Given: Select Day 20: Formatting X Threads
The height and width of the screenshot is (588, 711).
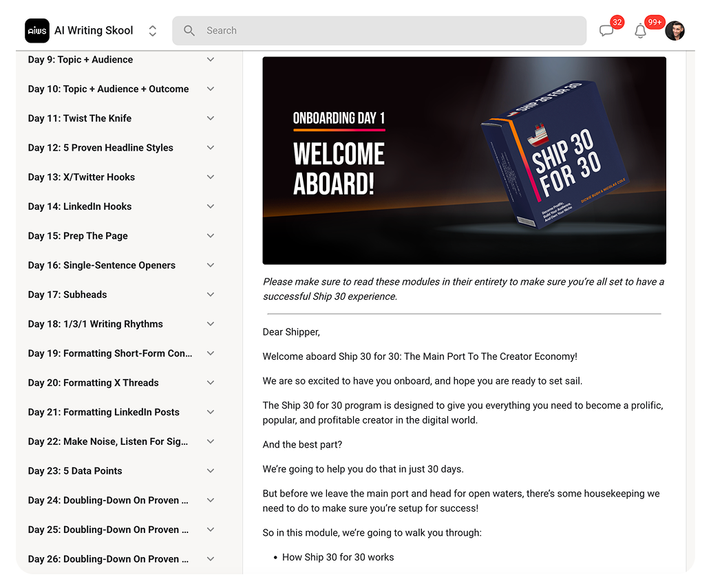Looking at the screenshot, I should tap(94, 383).
